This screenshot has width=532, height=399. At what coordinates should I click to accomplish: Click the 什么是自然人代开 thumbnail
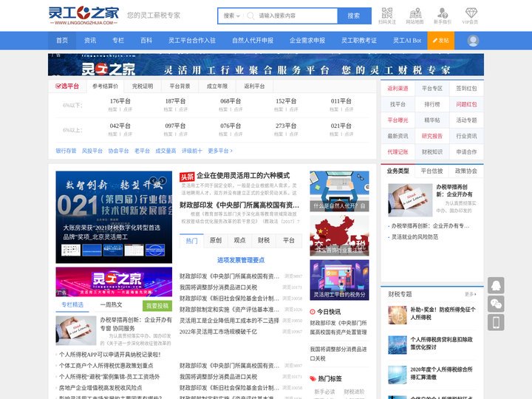(x=339, y=191)
